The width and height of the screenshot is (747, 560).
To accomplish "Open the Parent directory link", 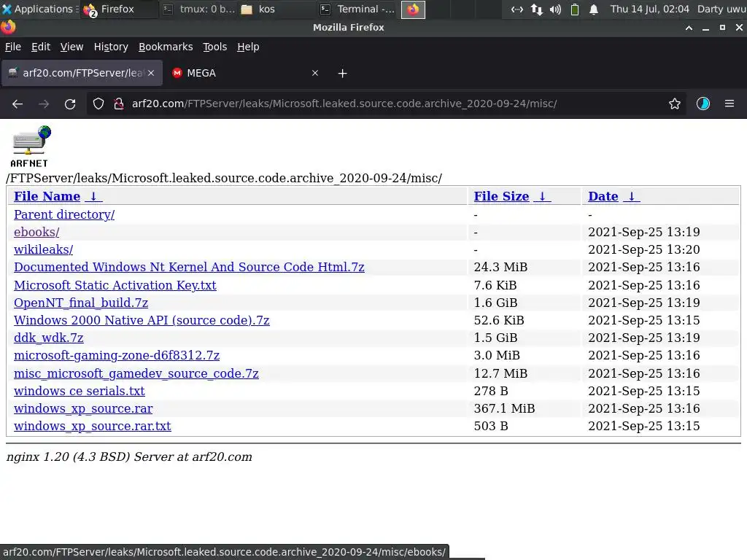I will pos(64,214).
